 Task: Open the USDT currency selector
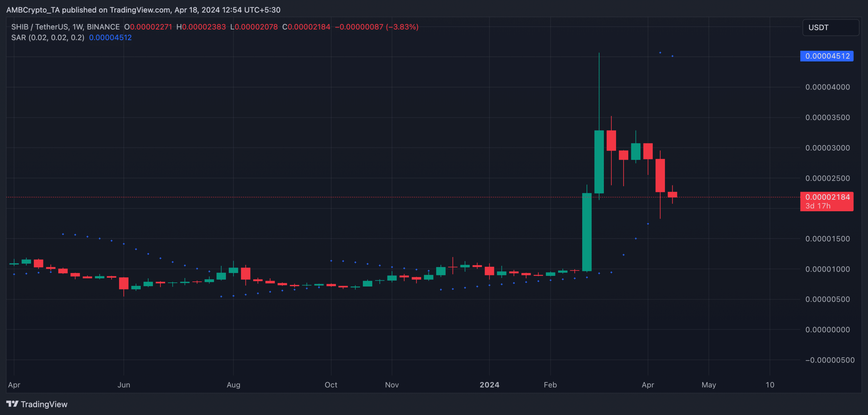pos(831,27)
